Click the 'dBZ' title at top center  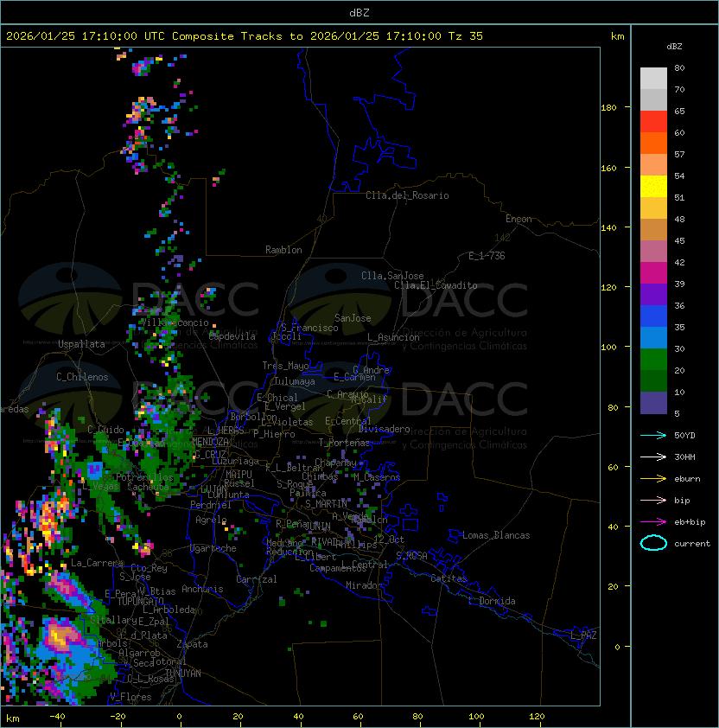[359, 12]
